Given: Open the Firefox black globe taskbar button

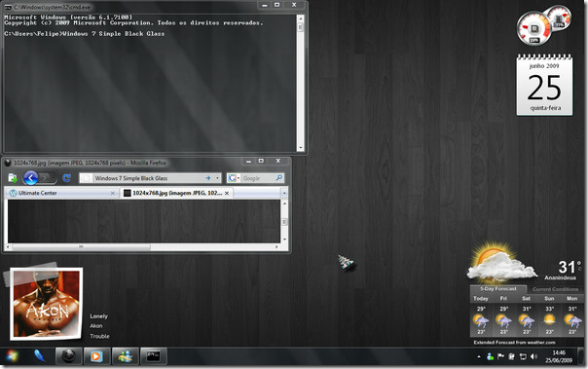Looking at the screenshot, I should (x=68, y=356).
